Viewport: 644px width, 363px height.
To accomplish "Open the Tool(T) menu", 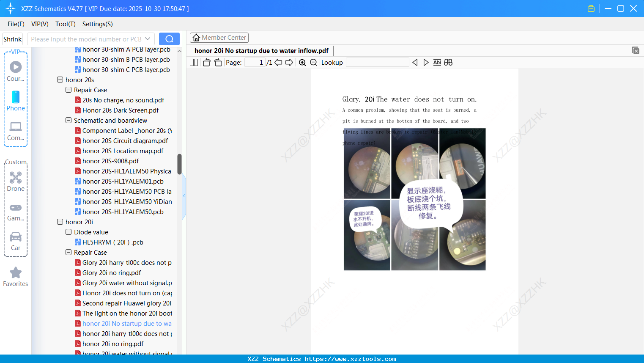I will click(x=66, y=24).
